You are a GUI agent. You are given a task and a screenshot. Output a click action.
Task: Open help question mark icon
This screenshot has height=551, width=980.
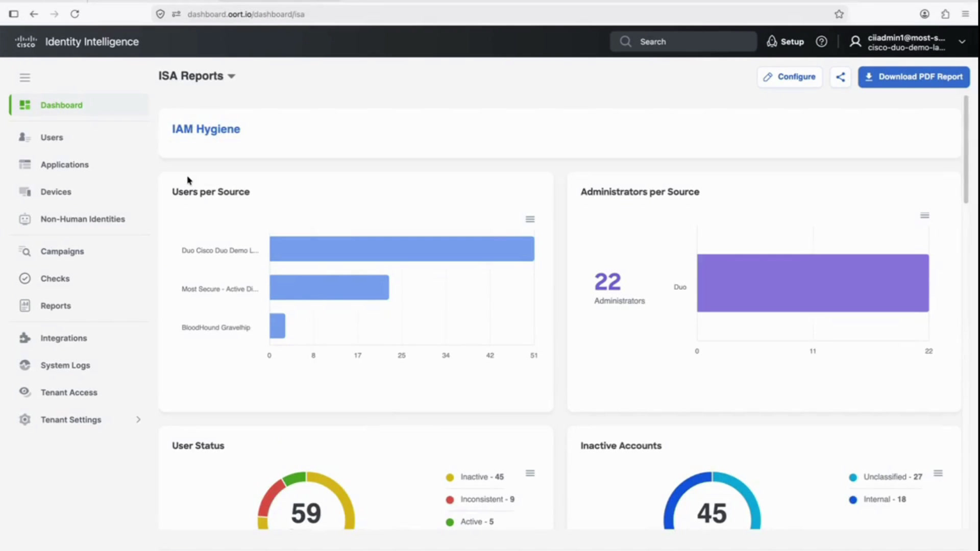point(821,42)
